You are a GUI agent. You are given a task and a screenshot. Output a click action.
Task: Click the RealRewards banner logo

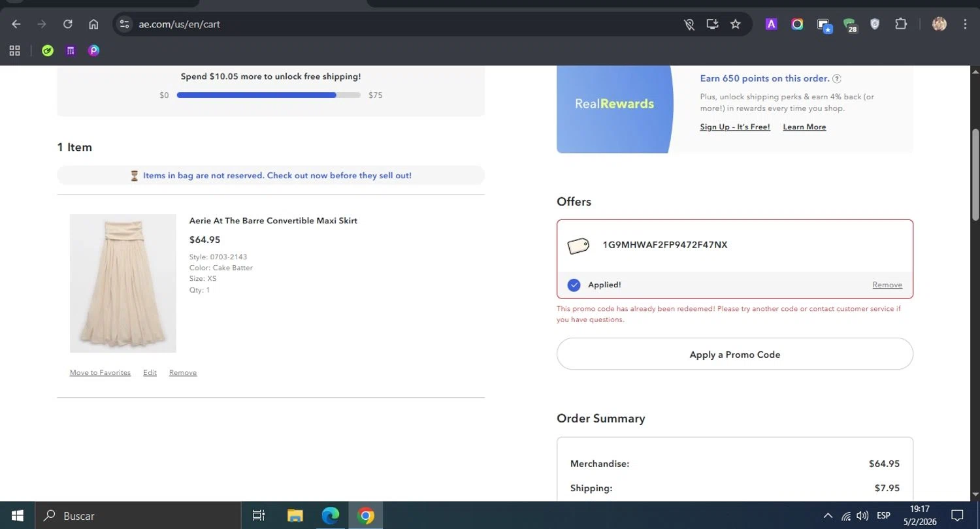point(614,103)
